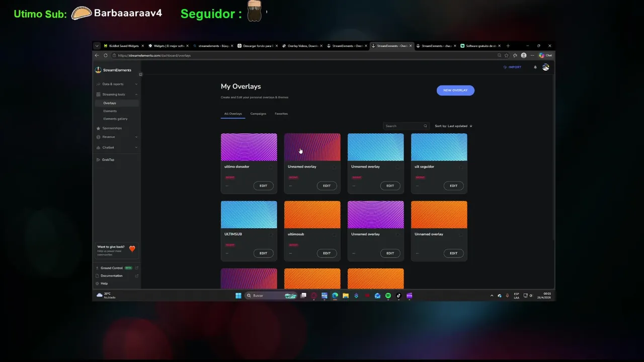
Task: Open Elements in the sidebar
Action: click(x=110, y=111)
